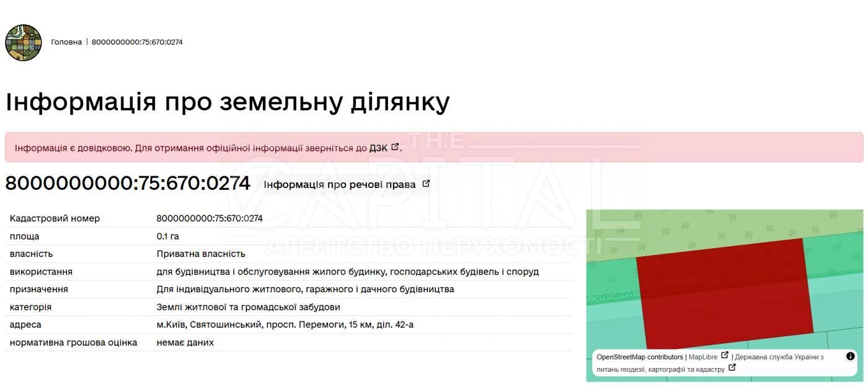This screenshot has width=868, height=386.
Task: Click the round site logo icon
Action: click(x=24, y=42)
